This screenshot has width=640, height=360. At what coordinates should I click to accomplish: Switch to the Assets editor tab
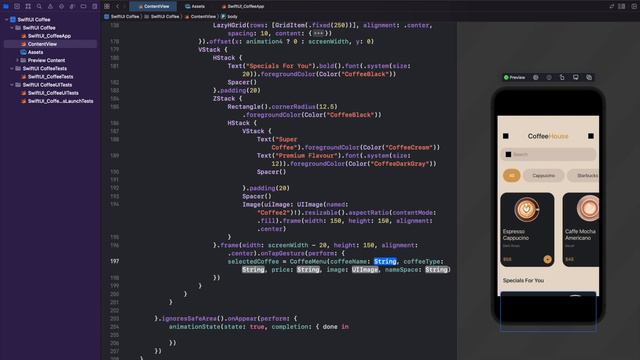[x=195, y=7]
